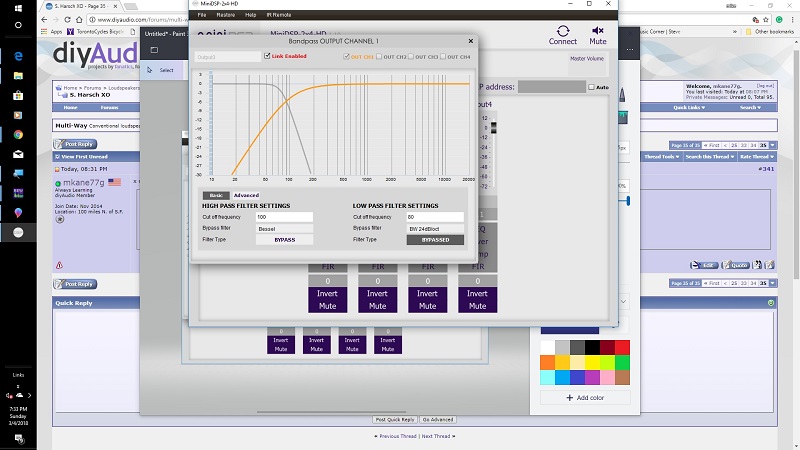Click the Quote post button icon
This screenshot has width=800, height=450.
point(735,265)
